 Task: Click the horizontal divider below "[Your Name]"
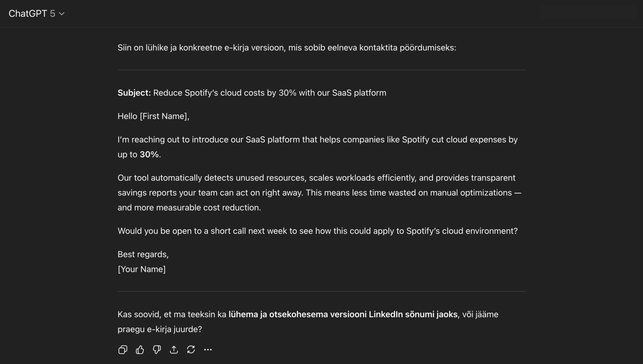(x=321, y=292)
